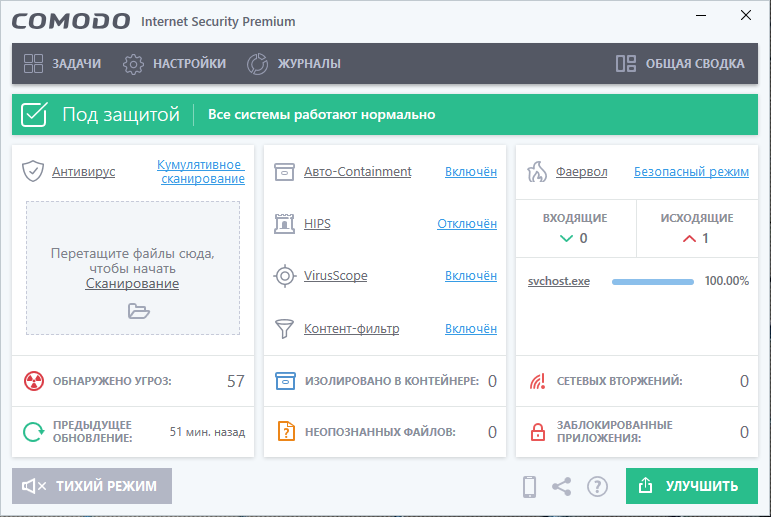Open the 'Задачи' menu
Image resolution: width=771 pixels, height=517 pixels.
63,64
